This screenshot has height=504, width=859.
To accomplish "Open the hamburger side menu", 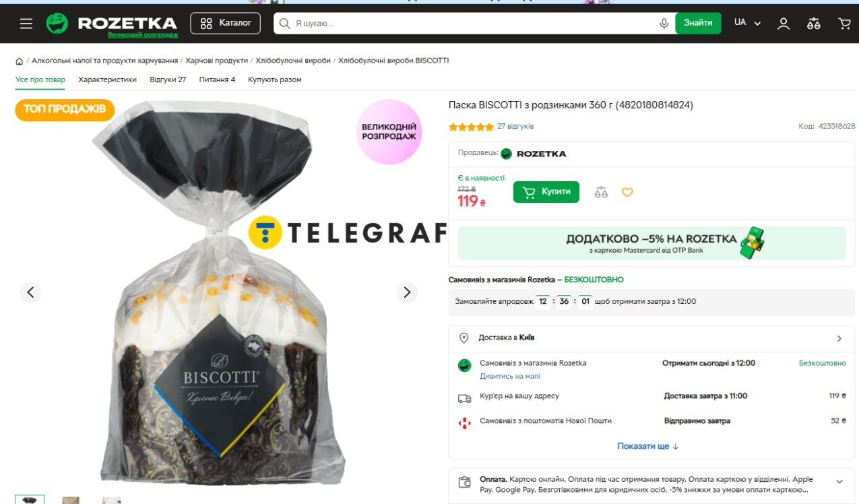I will click(26, 24).
